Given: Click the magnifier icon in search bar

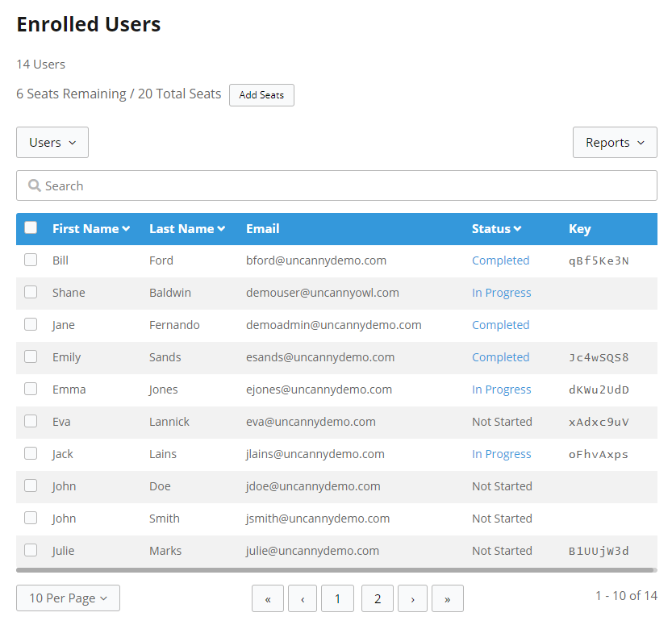Looking at the screenshot, I should pos(35,185).
